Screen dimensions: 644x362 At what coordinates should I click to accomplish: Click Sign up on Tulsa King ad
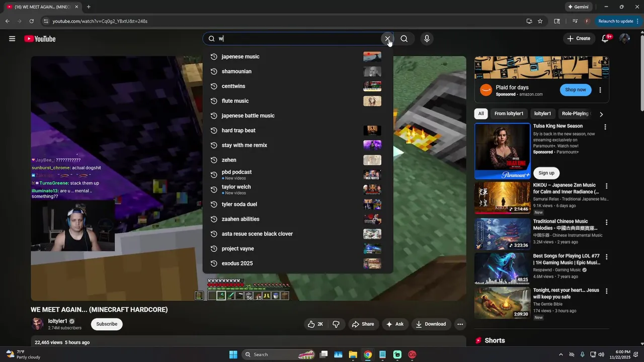coord(546,173)
